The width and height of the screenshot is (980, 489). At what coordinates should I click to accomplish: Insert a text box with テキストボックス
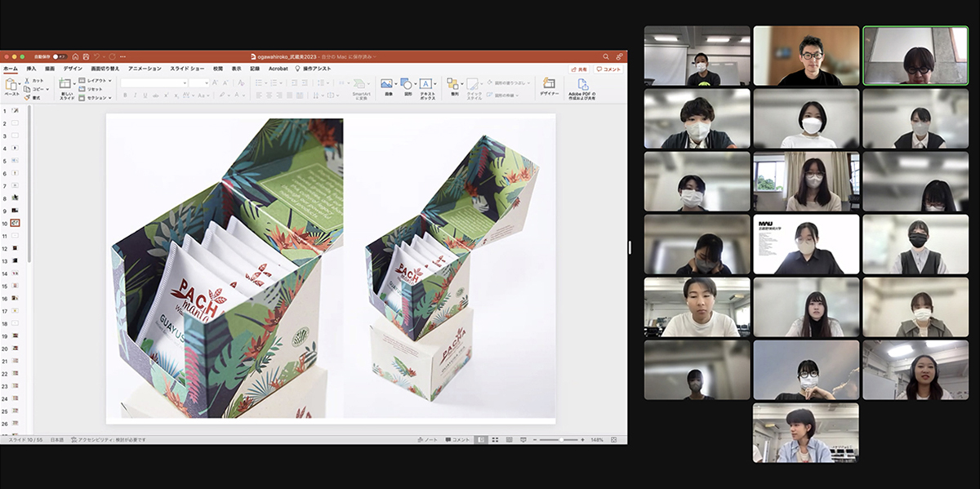click(x=426, y=87)
